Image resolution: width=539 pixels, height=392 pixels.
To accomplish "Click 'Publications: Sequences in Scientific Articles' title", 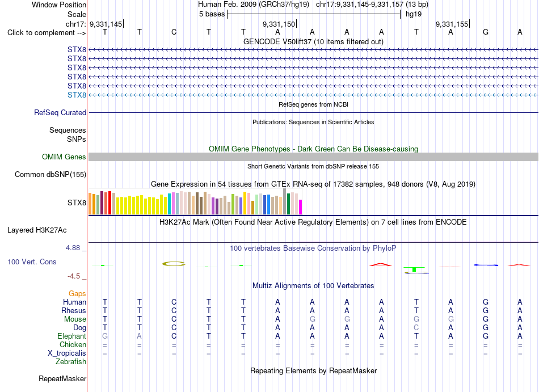I will 313,122.
